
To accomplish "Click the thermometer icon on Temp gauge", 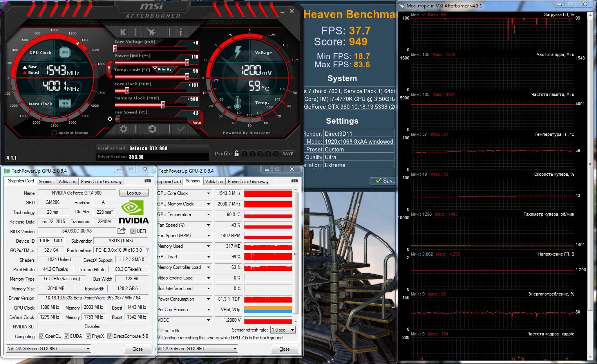I will [x=237, y=103].
